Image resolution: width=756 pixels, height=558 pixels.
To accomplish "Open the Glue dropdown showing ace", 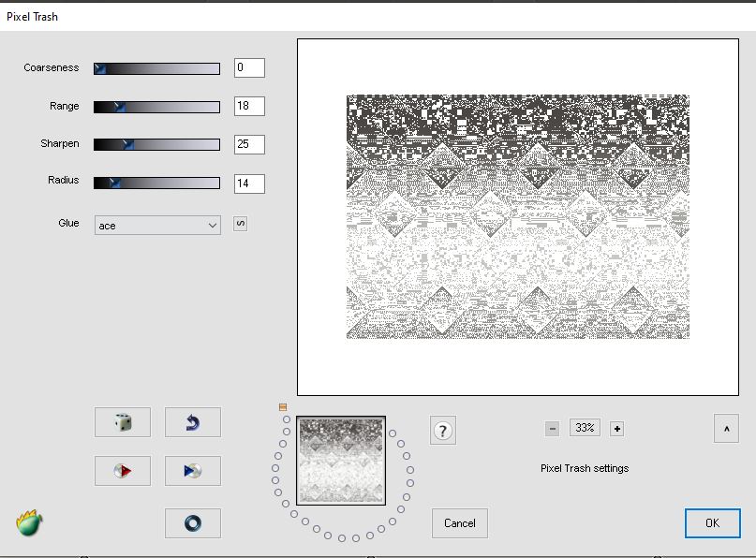I will (157, 225).
